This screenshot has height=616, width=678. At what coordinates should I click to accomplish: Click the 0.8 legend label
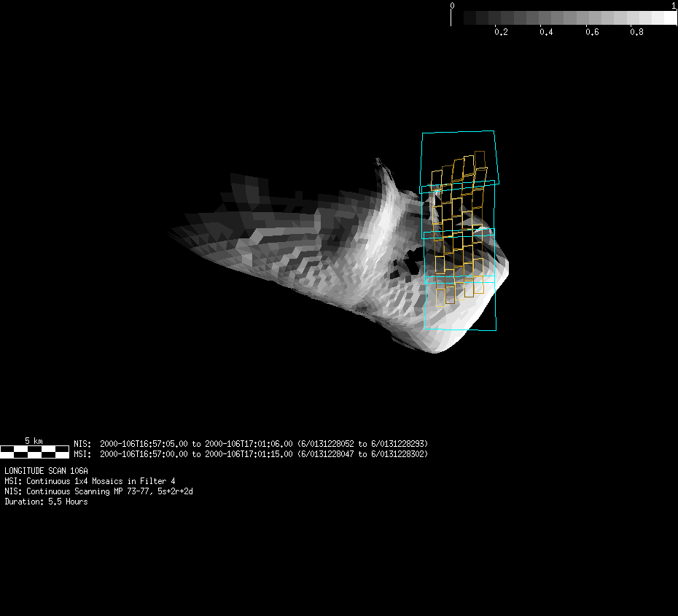636,32
